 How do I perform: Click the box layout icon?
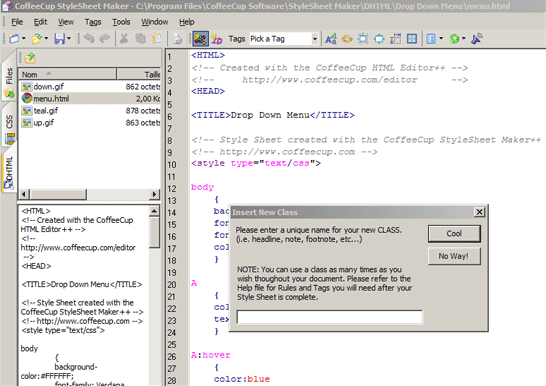tap(412, 39)
